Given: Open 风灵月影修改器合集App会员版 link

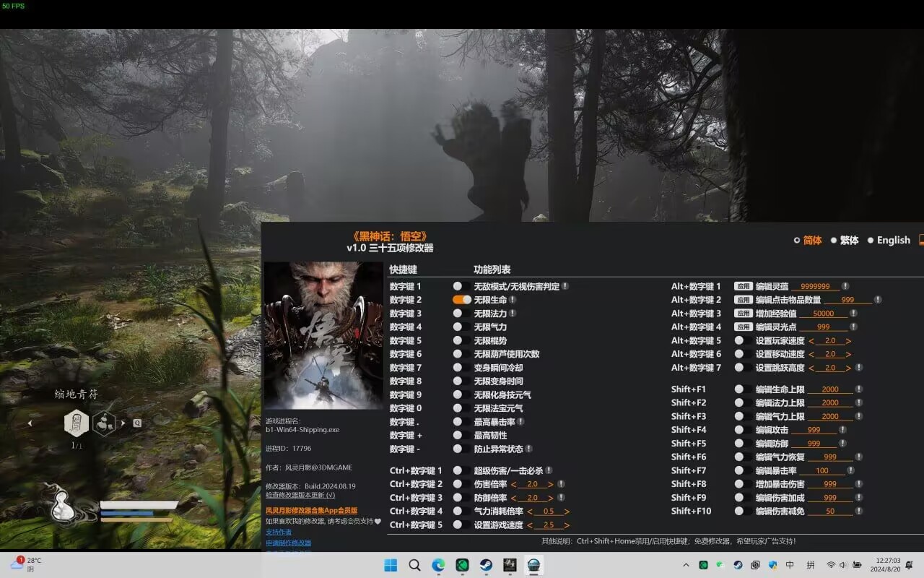Looking at the screenshot, I should tap(311, 510).
